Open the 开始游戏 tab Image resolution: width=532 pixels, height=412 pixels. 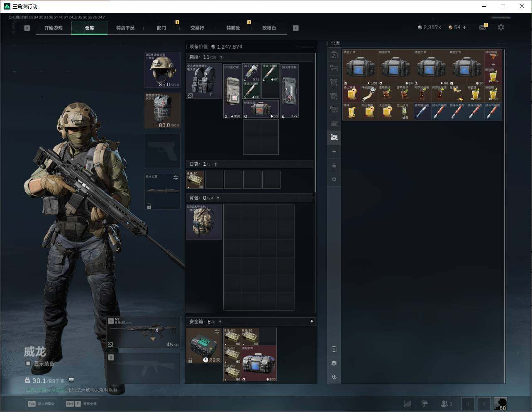click(x=54, y=28)
